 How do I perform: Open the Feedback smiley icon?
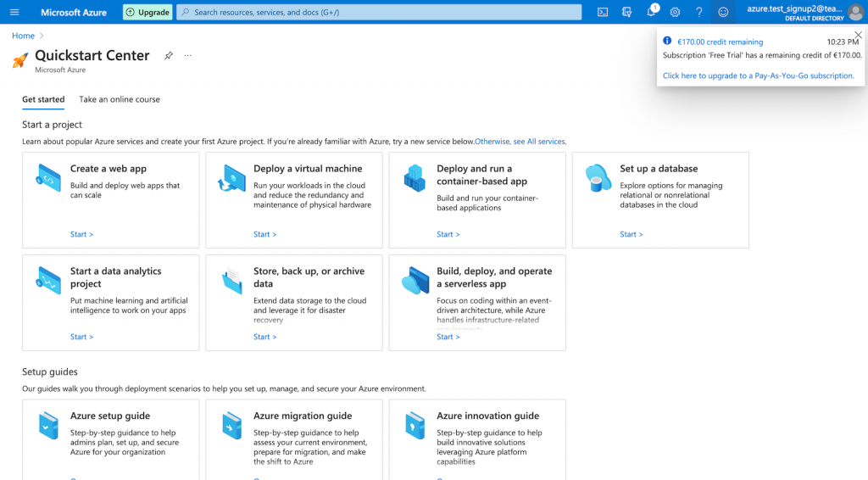point(723,12)
